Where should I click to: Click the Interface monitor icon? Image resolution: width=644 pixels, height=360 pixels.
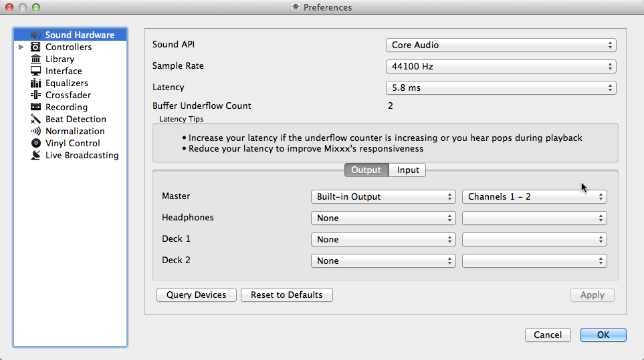[35, 71]
